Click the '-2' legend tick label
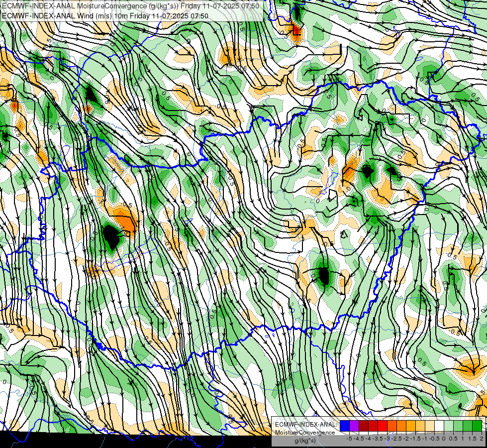Screen dimensions: 487x448 point(406,439)
